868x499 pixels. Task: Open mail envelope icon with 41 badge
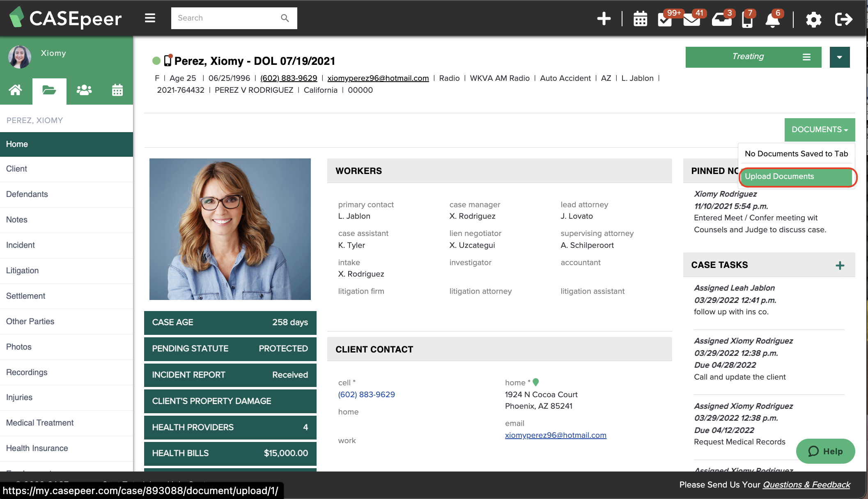[x=692, y=19]
